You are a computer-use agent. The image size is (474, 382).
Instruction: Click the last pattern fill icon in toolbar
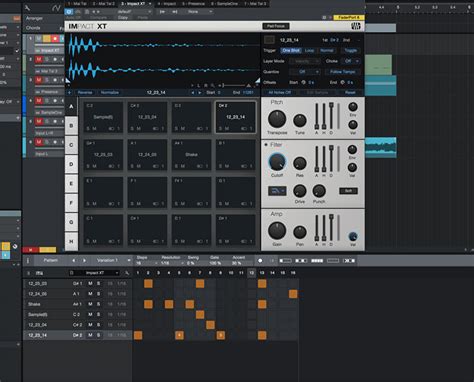(349, 260)
